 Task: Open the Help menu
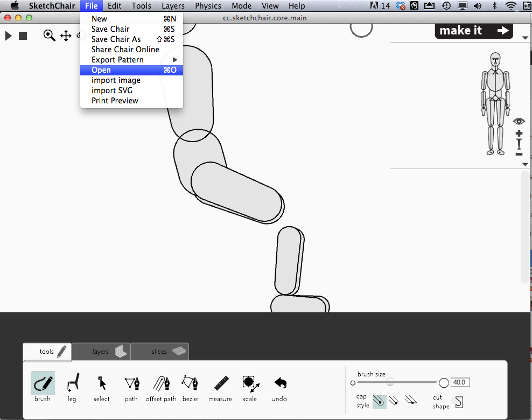click(x=297, y=6)
